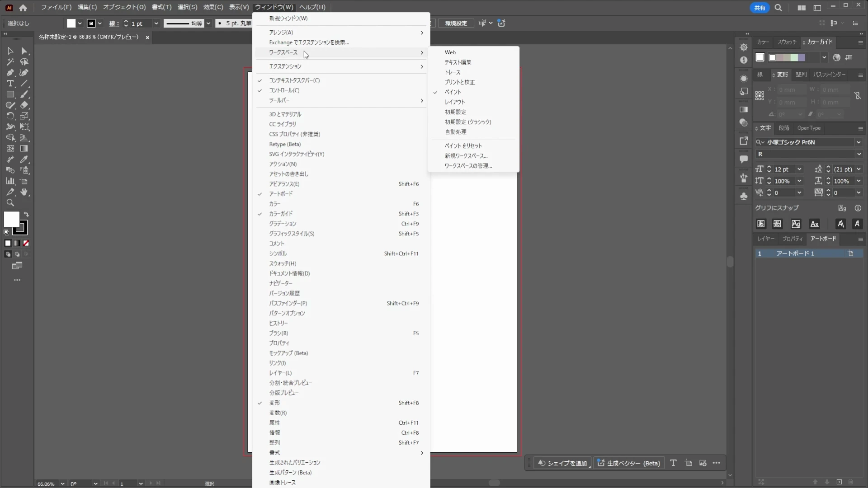Click the constrain proportions link icon

coord(858,96)
